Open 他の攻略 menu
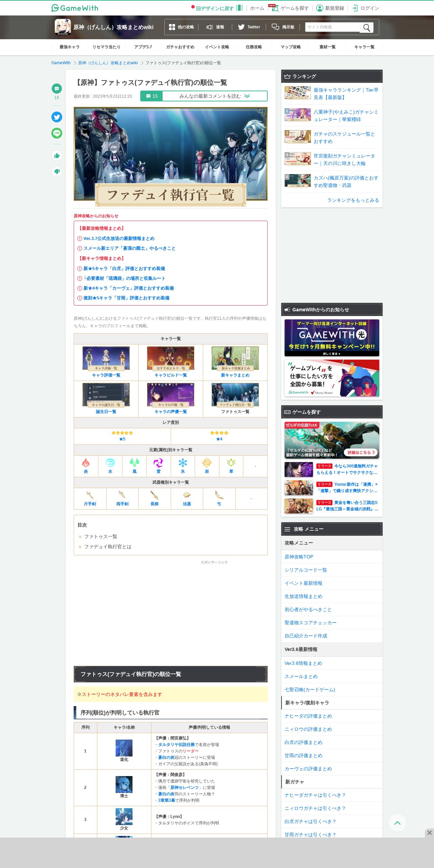This screenshot has height=868, width=434. [x=182, y=27]
